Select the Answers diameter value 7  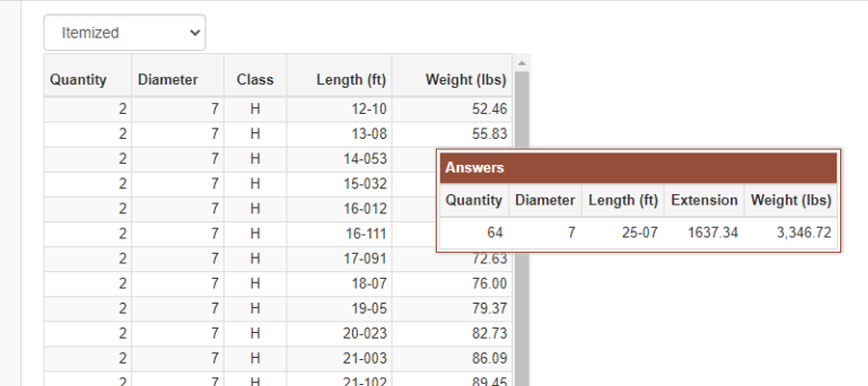545,233
